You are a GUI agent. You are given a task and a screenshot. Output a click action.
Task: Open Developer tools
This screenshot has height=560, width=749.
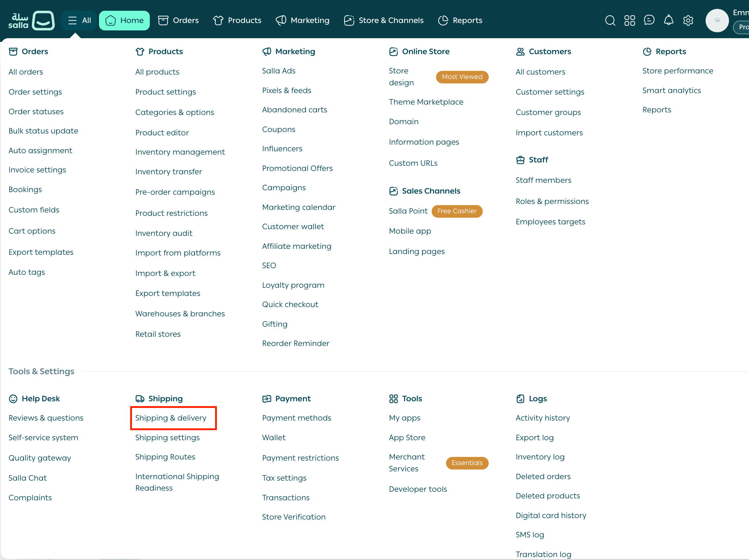[x=418, y=489]
